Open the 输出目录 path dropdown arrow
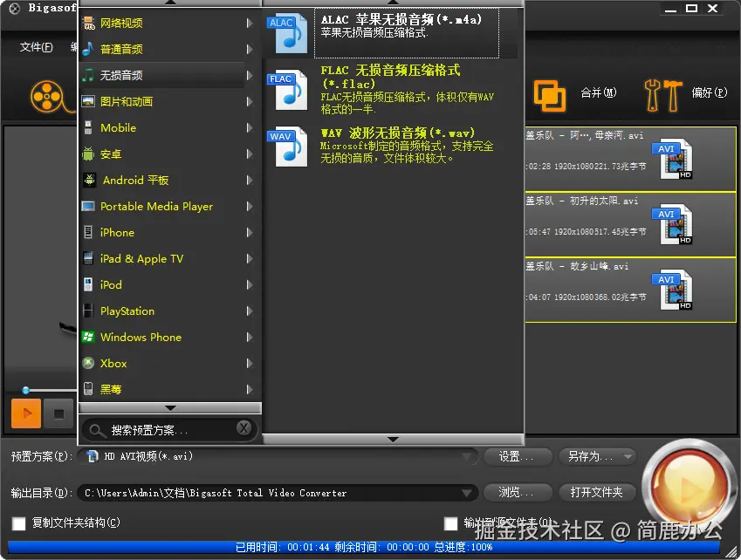 (x=466, y=493)
